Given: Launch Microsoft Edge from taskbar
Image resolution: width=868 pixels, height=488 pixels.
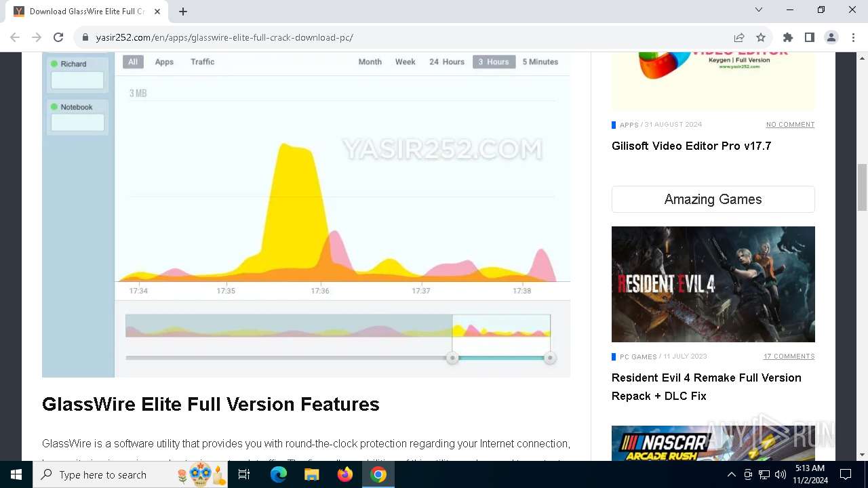Looking at the screenshot, I should coord(279,474).
